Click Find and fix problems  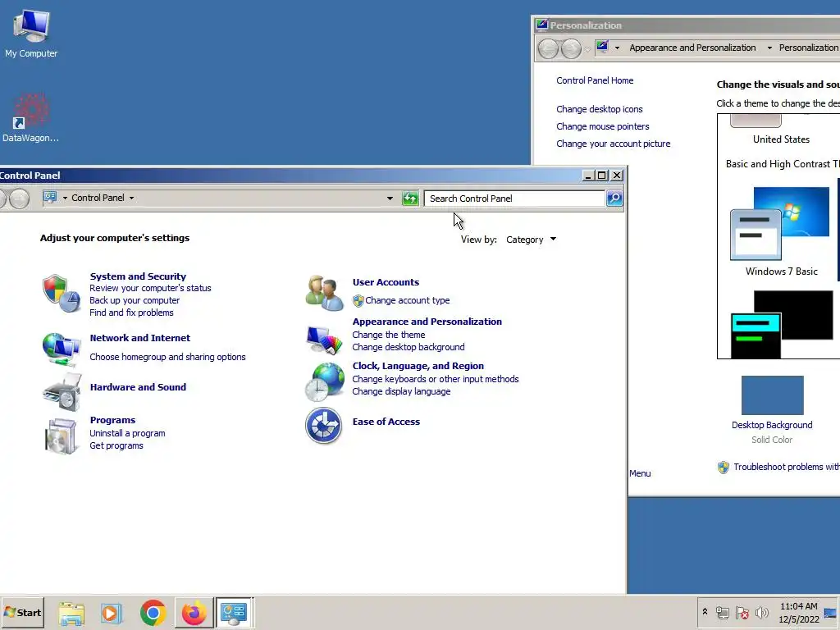[x=131, y=313]
